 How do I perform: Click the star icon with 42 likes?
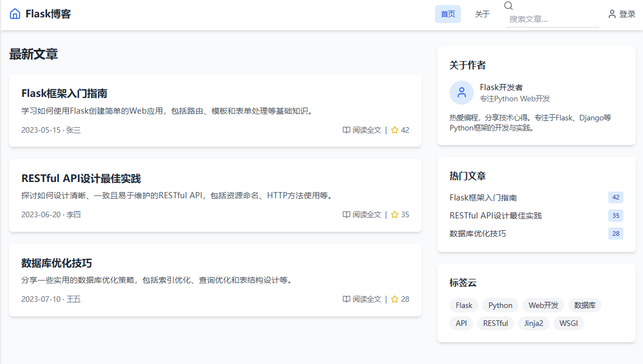click(x=395, y=130)
